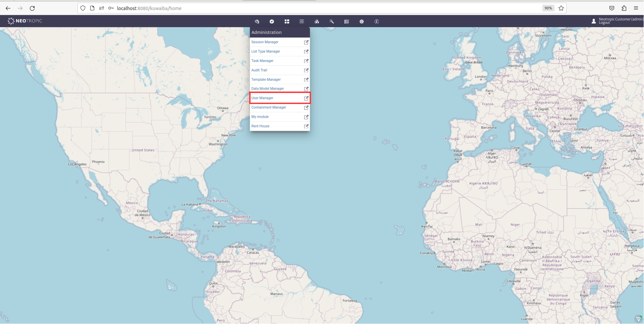The width and height of the screenshot is (644, 324).
Task: Open Task Manager in new tab icon
Action: coord(306,61)
